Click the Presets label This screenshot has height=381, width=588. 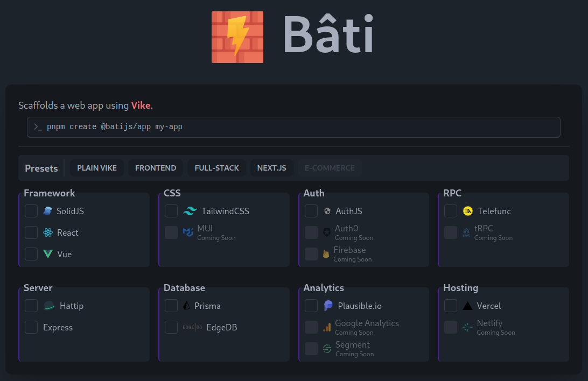coord(41,168)
